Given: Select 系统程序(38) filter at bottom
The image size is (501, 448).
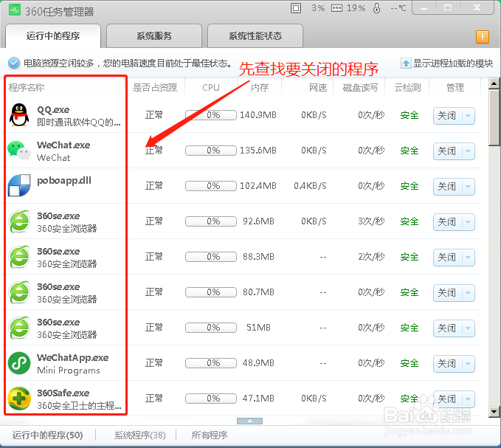Looking at the screenshot, I should point(140,435).
